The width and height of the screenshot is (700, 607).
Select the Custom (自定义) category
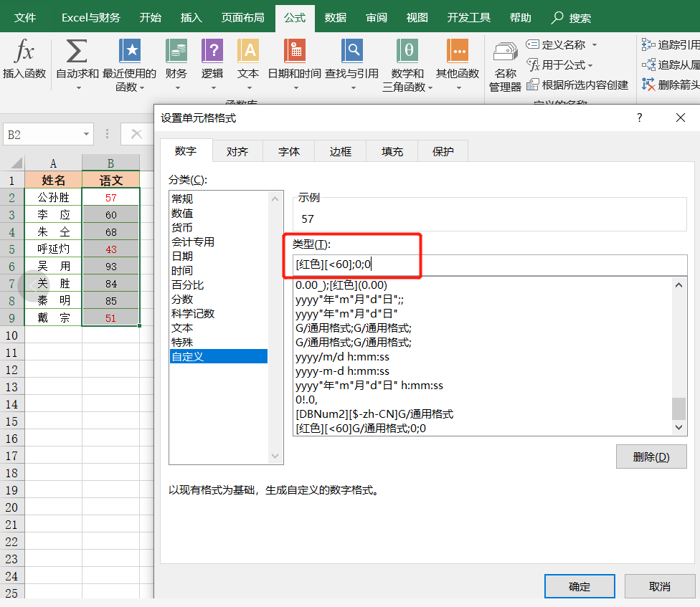[219, 356]
